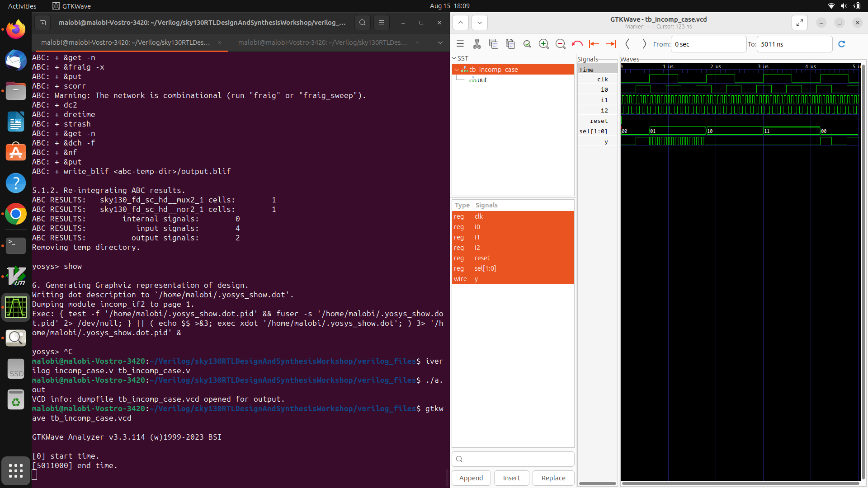Copy traces using the copy icon

click(x=494, y=44)
